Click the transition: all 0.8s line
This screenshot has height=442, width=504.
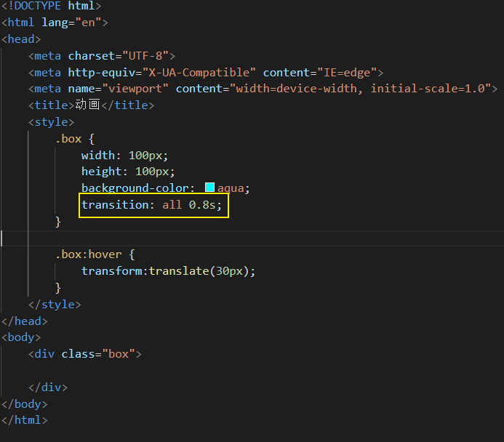(x=151, y=205)
